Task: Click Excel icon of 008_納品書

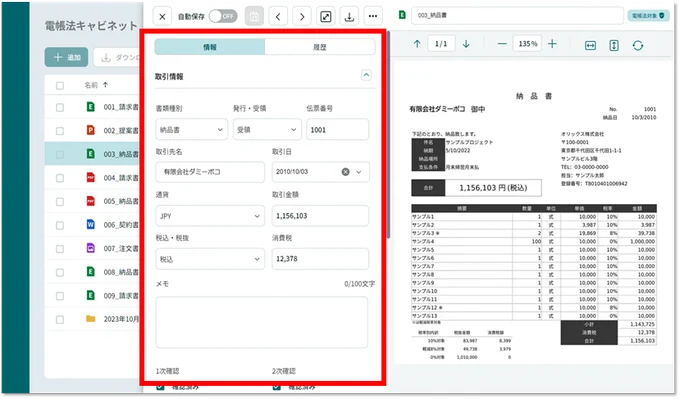Action: tap(91, 271)
